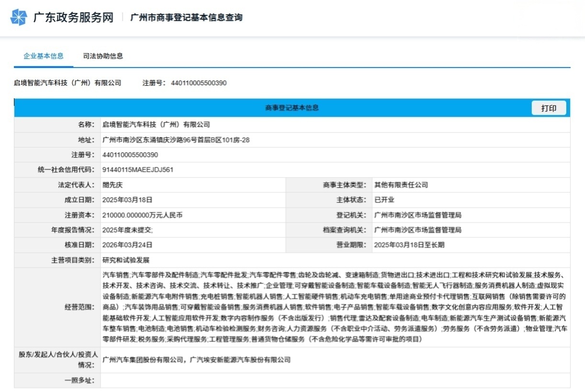Click the 广州市商事登记基本信息查询 page heading
585x392 pixels.
tap(186, 18)
